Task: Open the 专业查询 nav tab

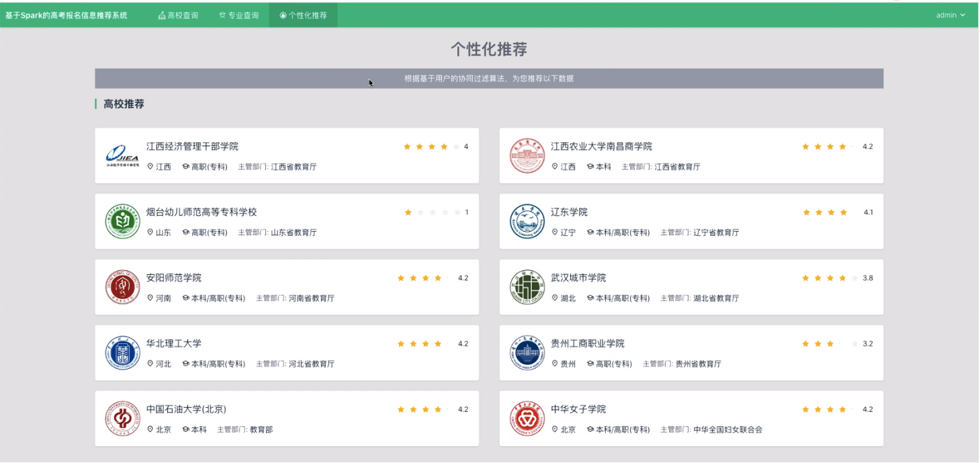Action: click(238, 15)
